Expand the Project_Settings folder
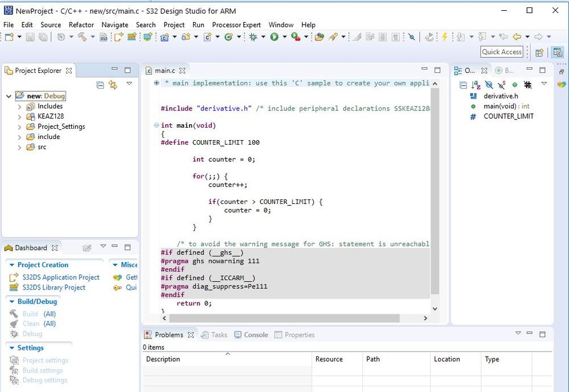This screenshot has width=569, height=392. [19, 127]
